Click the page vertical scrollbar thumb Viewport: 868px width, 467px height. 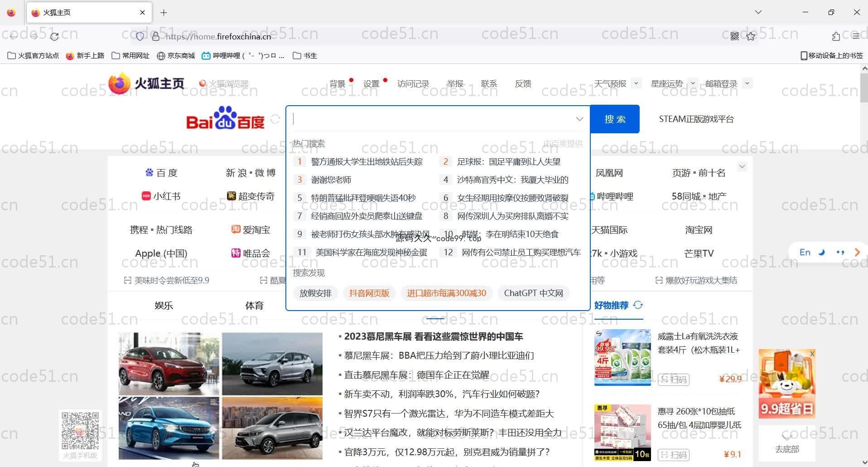pos(864,87)
